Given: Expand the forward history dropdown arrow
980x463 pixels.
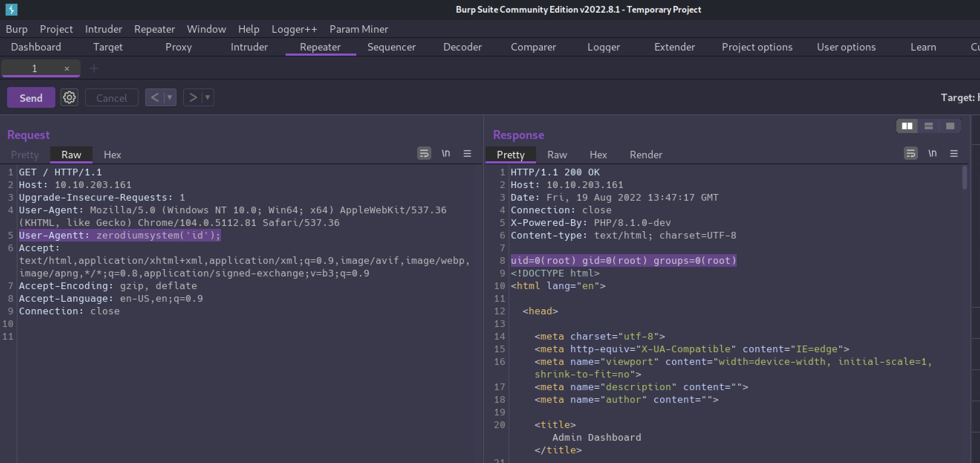Looking at the screenshot, I should [208, 98].
